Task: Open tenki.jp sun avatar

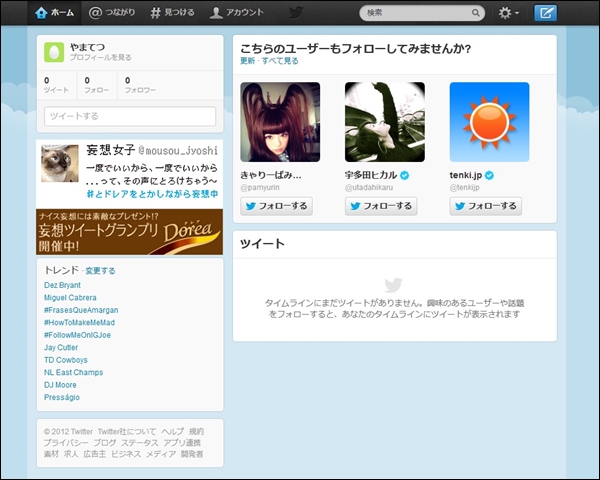Action: (489, 122)
